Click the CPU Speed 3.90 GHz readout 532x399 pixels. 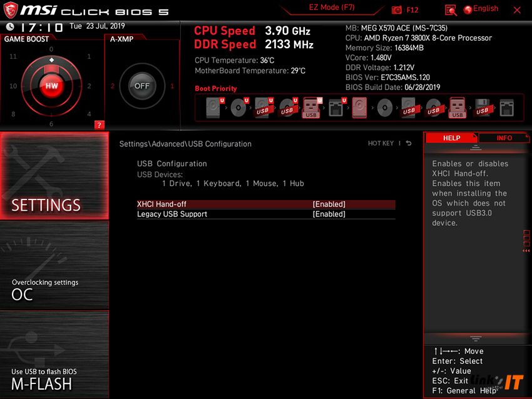click(x=252, y=31)
